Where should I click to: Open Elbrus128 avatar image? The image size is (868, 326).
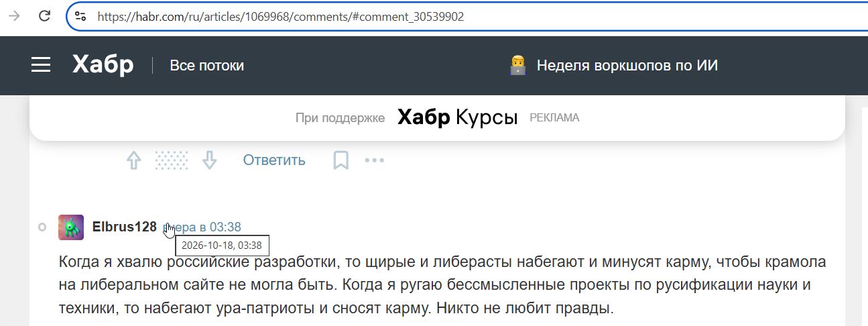(71, 227)
